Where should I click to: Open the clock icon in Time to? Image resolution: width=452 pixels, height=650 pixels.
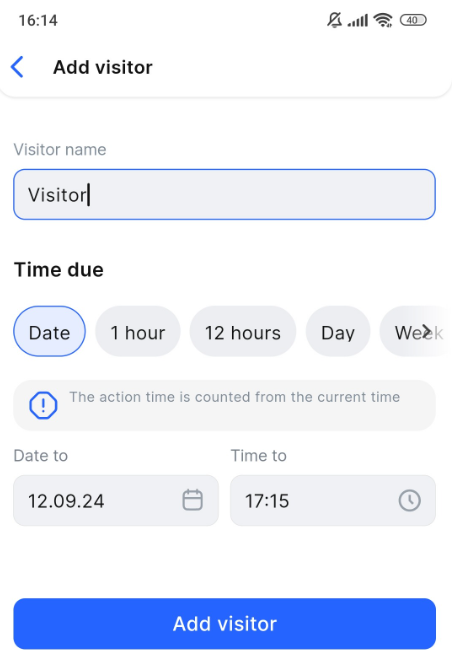410,500
